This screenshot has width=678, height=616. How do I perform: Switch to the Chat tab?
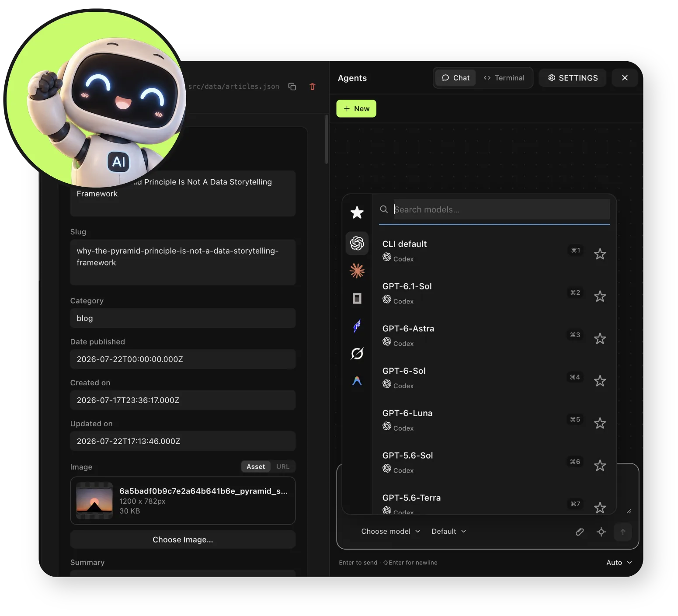pos(455,78)
